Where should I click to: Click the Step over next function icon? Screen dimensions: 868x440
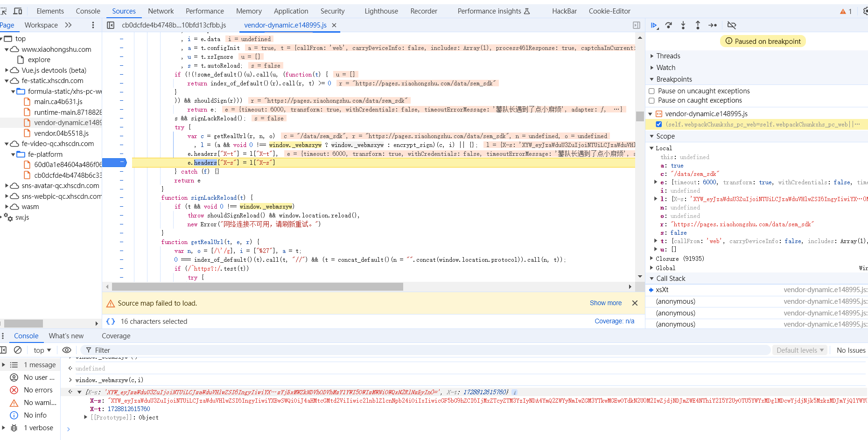(x=669, y=25)
